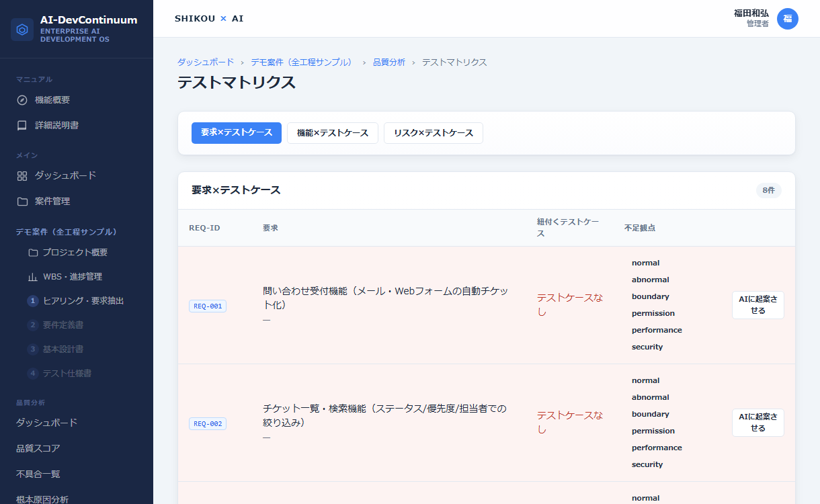The height and width of the screenshot is (504, 820).
Task: Open 基本設計書 step in sidebar
Action: tap(82, 349)
